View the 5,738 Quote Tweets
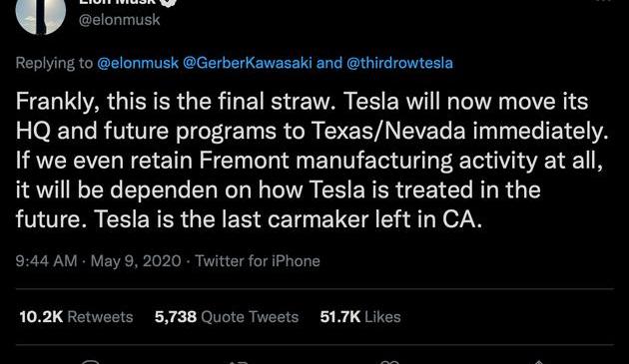This screenshot has width=629, height=364. pyautogui.click(x=227, y=317)
